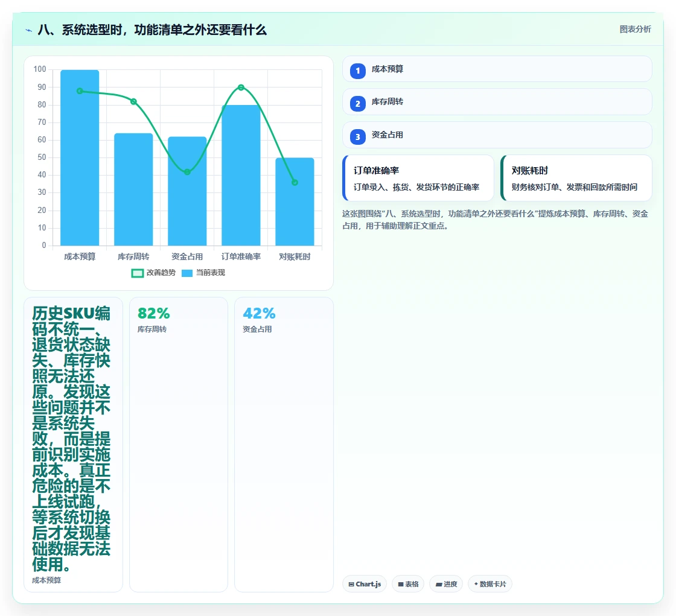
Task: Toggle the 当前表现 legend swatch
Action: pos(187,273)
